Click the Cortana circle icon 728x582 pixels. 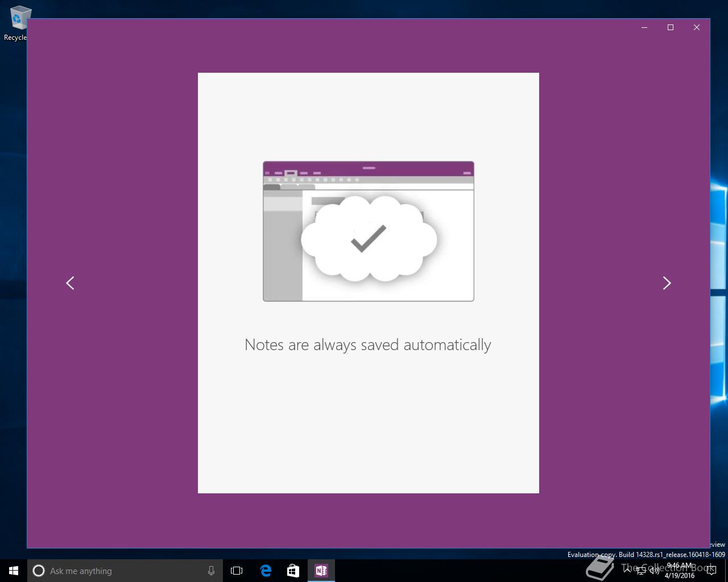[39, 571]
